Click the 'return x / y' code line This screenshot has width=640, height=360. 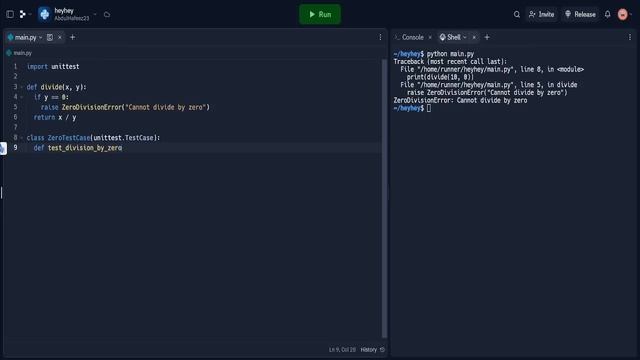[x=55, y=118]
